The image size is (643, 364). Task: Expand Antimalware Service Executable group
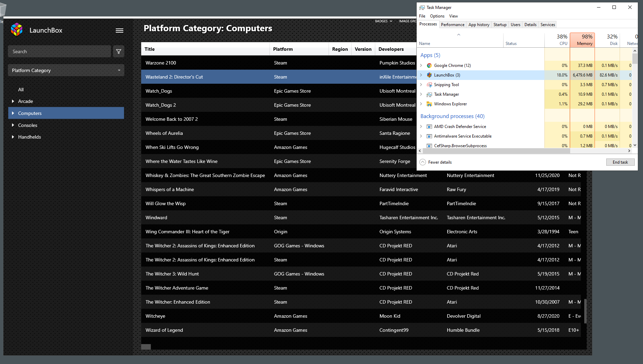421,136
